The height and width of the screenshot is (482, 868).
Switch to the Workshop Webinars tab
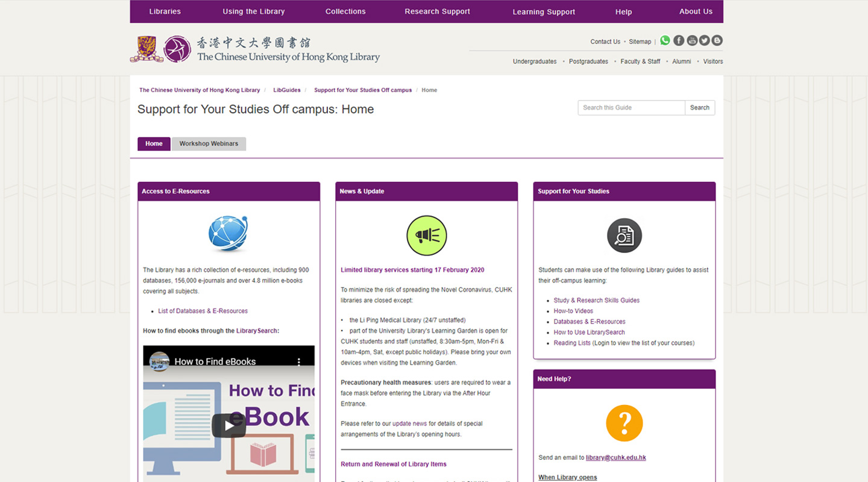point(209,143)
